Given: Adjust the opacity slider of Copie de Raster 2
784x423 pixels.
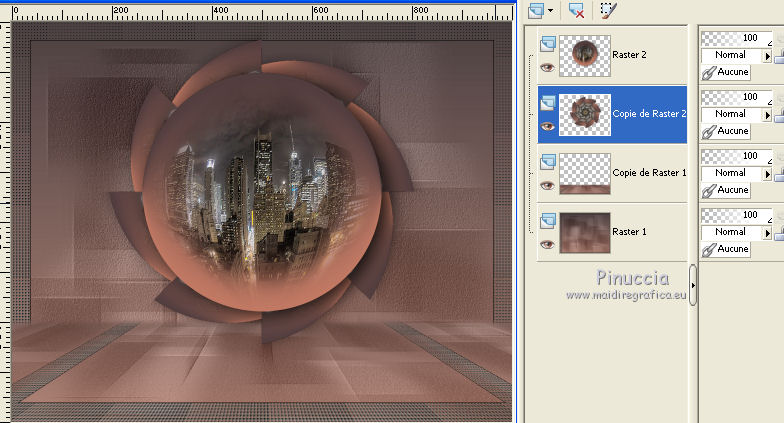Looking at the screenshot, I should point(736,98).
